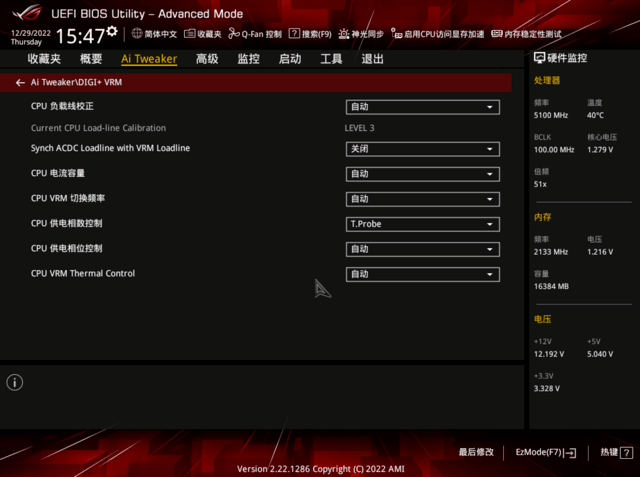Viewport: 640px width, 477px height.
Task: Go back using the left arrow icon
Action: (20, 83)
